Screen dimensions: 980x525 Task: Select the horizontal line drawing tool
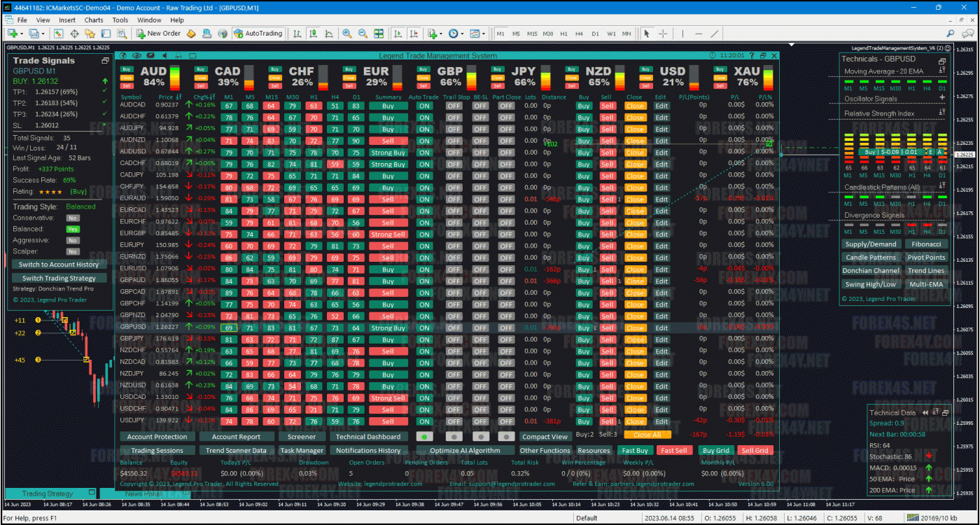[x=699, y=33]
